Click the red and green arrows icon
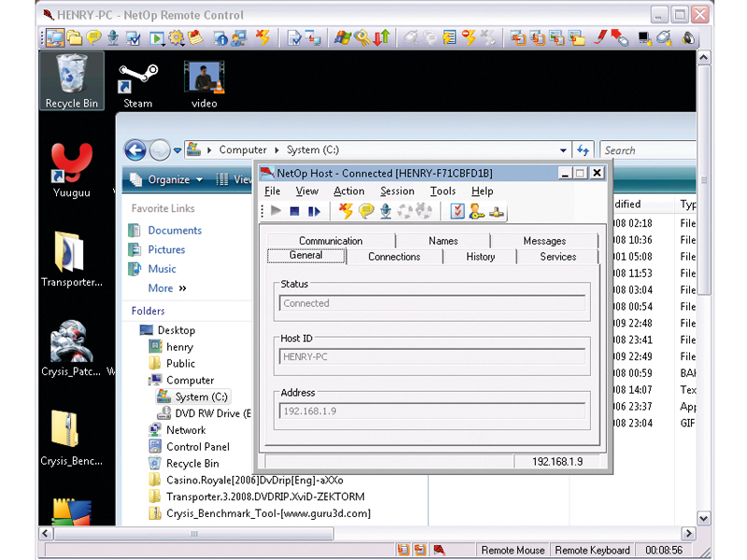This screenshot has width=747, height=560. 382,37
